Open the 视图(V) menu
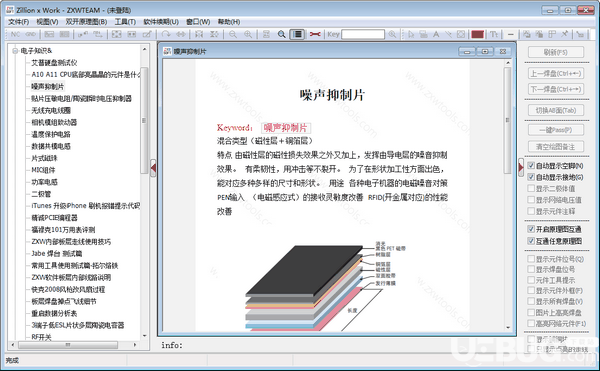The width and height of the screenshot is (600, 371). point(47,22)
